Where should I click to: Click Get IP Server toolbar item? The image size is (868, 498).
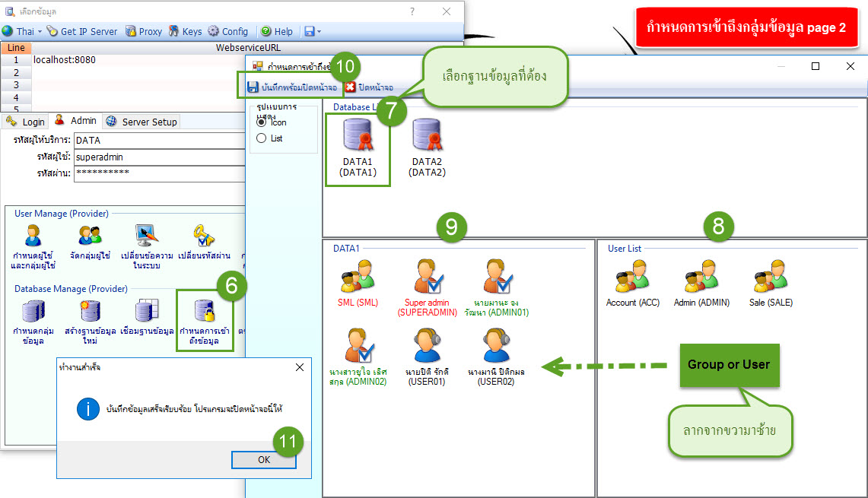click(x=82, y=31)
